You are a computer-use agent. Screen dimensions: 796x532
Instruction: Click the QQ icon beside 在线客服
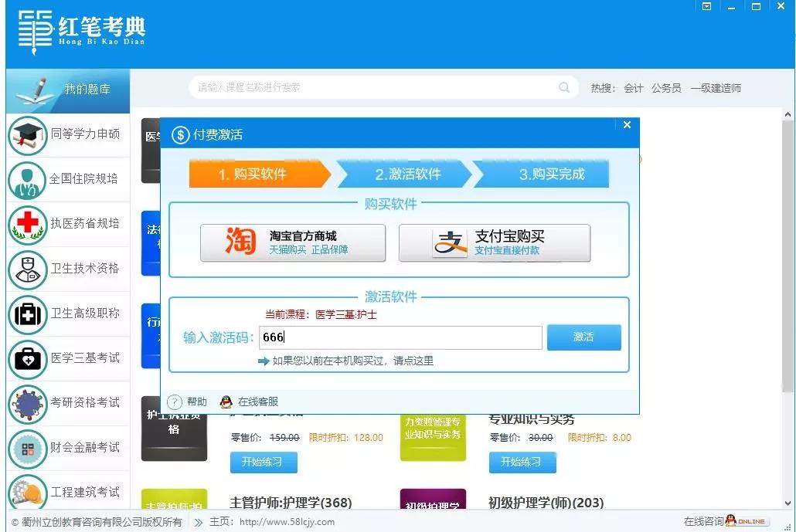[225, 401]
